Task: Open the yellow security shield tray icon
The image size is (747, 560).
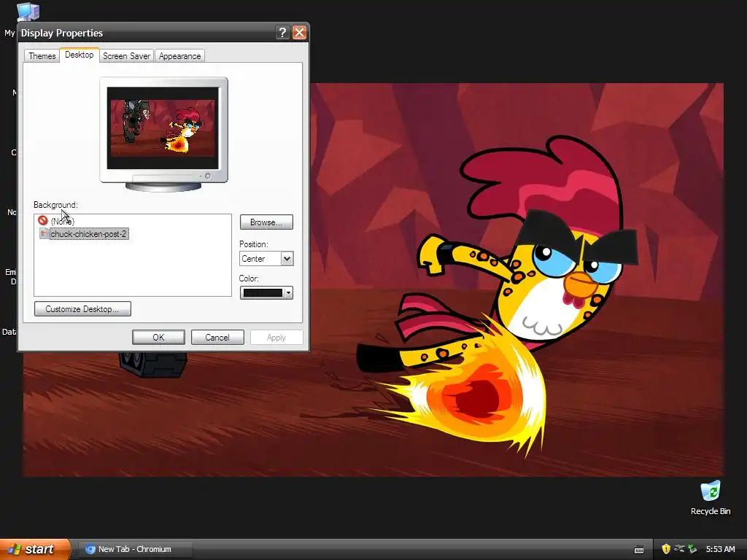Action: click(x=666, y=549)
